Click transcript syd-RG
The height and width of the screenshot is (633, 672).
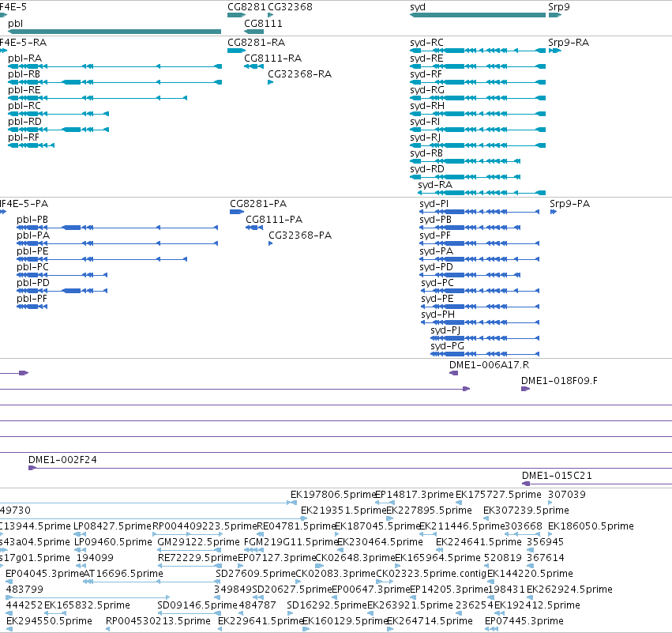pyautogui.click(x=478, y=98)
